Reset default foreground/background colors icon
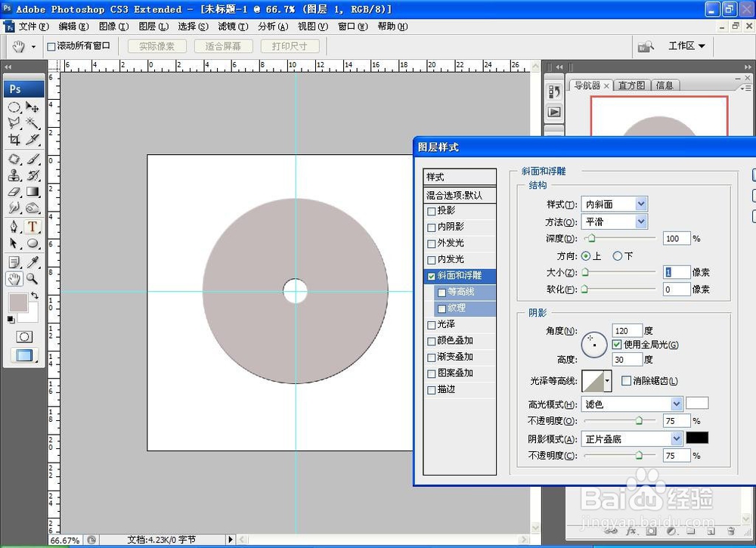The width and height of the screenshot is (756, 548). [11, 319]
